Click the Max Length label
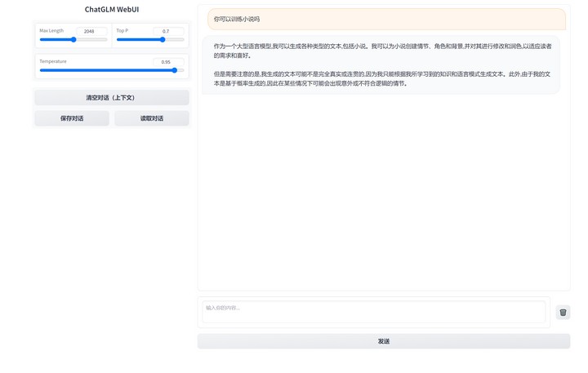This screenshot has width=588, height=373. (x=51, y=30)
